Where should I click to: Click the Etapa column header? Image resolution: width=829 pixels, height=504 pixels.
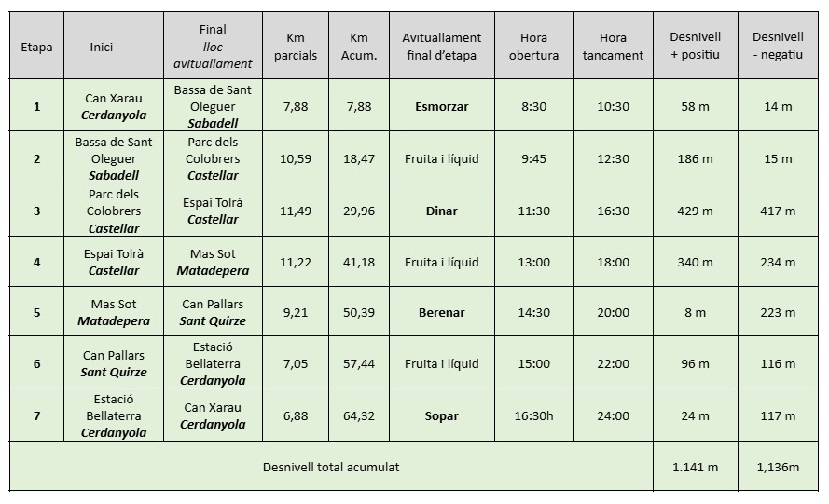coord(36,47)
